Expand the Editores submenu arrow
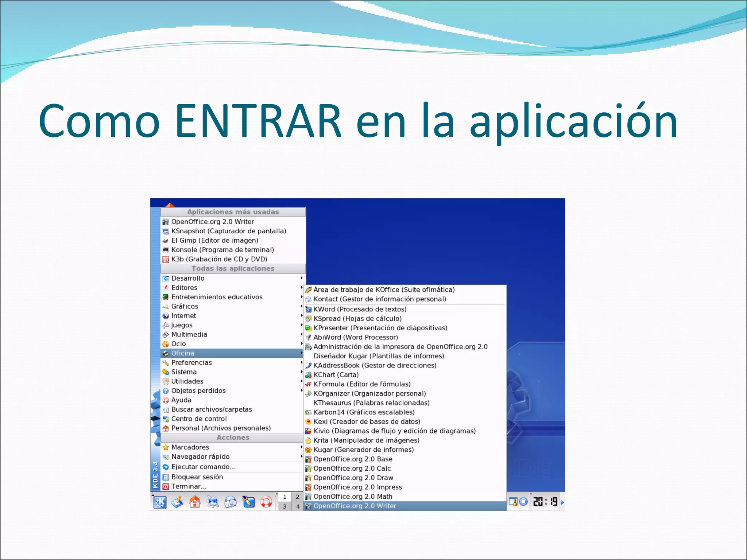The width and height of the screenshot is (747, 560). pyautogui.click(x=302, y=288)
